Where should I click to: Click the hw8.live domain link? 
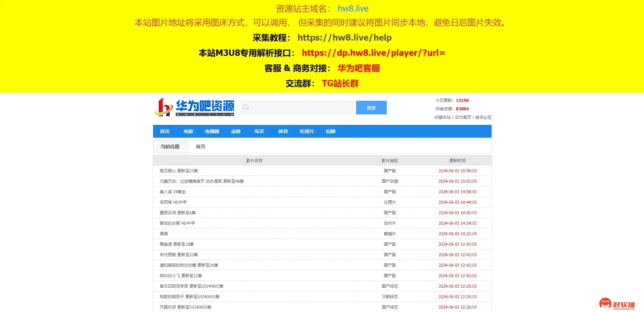(353, 8)
